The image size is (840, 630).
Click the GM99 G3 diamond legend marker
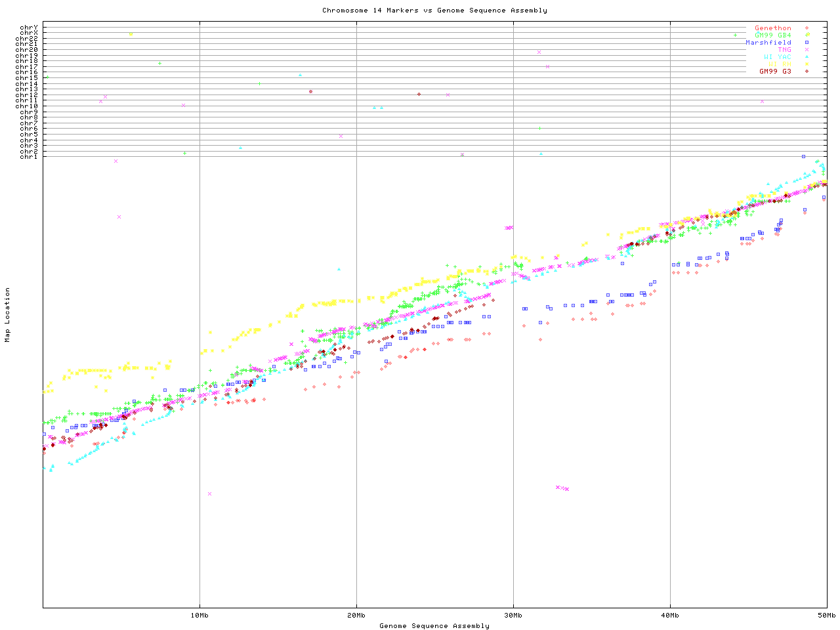[807, 71]
